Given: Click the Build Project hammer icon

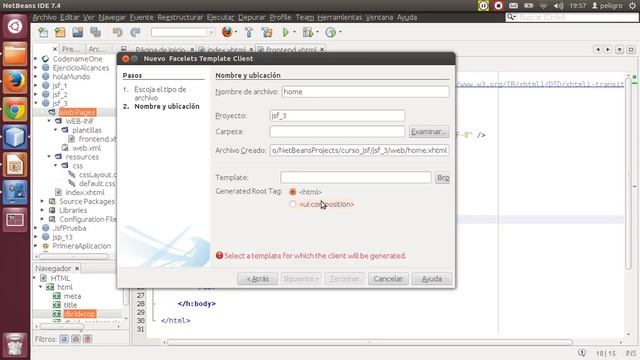Looking at the screenshot, I should coord(249,32).
